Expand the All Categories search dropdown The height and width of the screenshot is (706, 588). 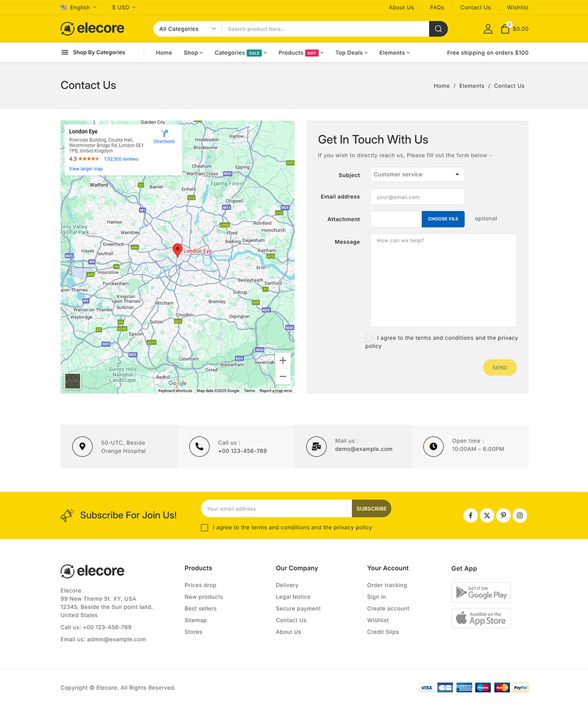pyautogui.click(x=188, y=29)
